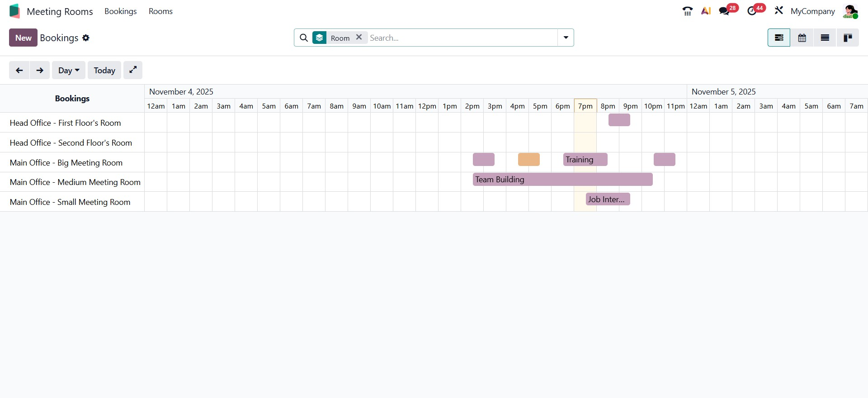Select row Head Office - Second Floor's Room
The height and width of the screenshot is (398, 868).
coord(72,142)
